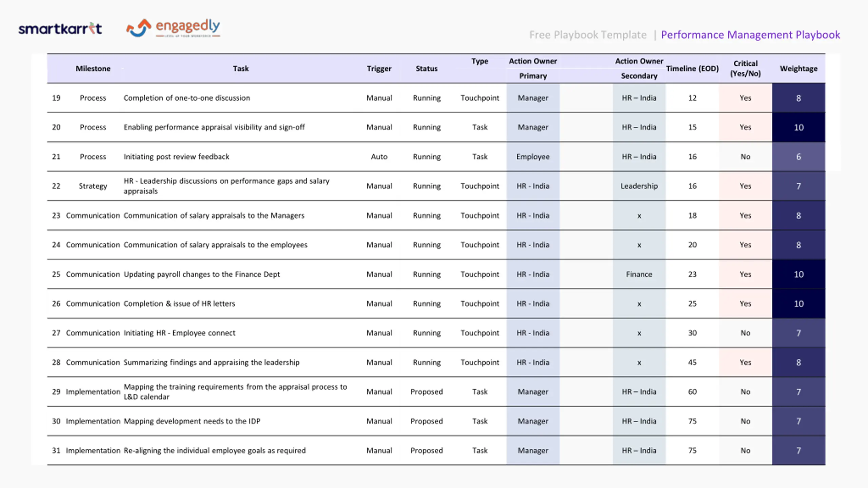Click timeline value 18 in row 23

tap(692, 216)
